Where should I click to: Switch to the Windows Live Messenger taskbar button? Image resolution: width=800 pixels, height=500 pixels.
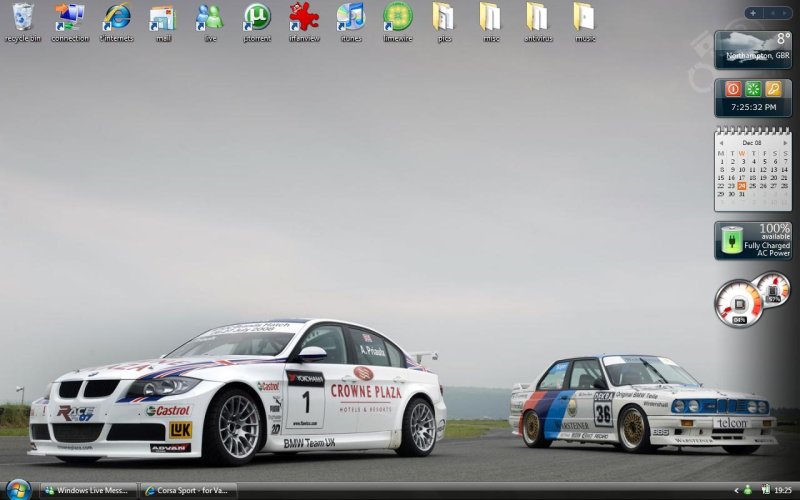pos(88,490)
